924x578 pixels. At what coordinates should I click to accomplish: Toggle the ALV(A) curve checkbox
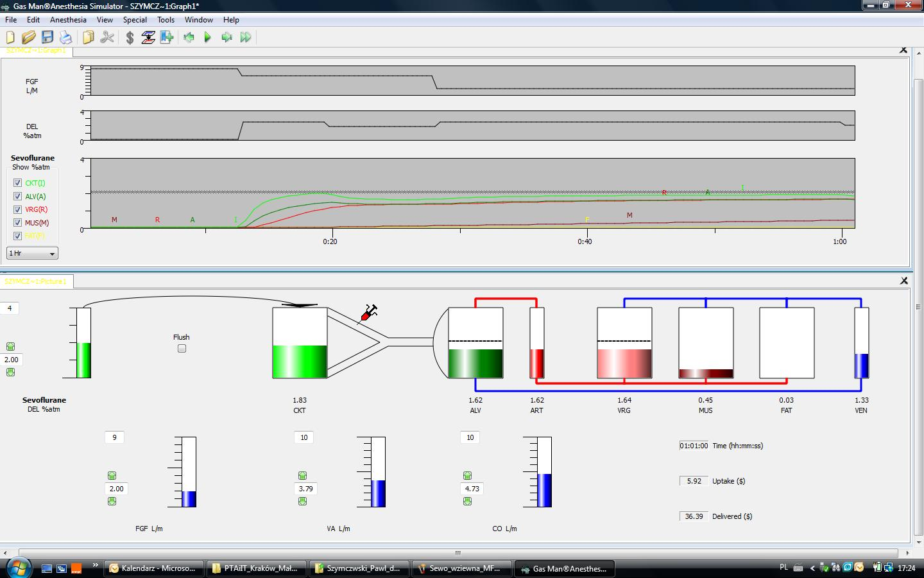[x=17, y=197]
